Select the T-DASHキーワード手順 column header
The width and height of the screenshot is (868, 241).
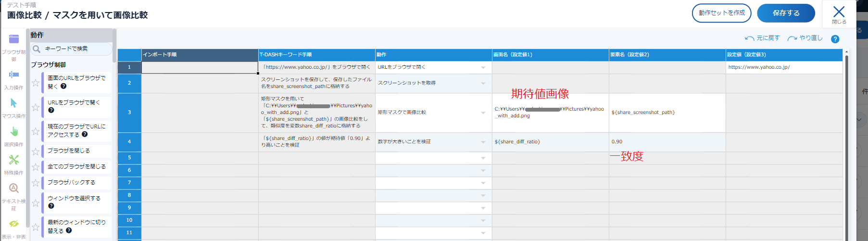pos(317,55)
